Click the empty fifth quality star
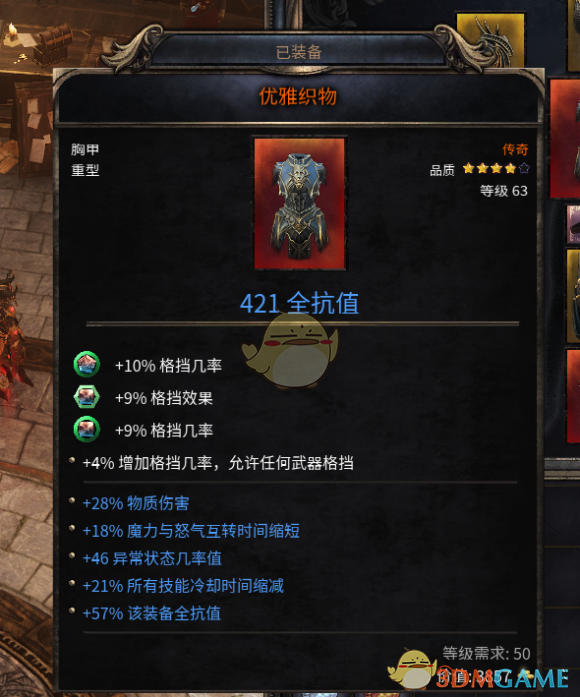 524,168
